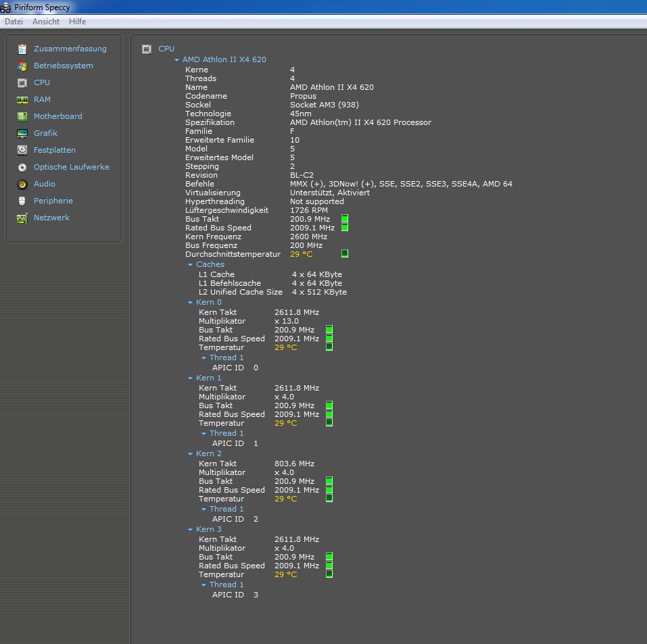Collapse Thread 1 under Kern 1
647x644 pixels.
pos(204,434)
